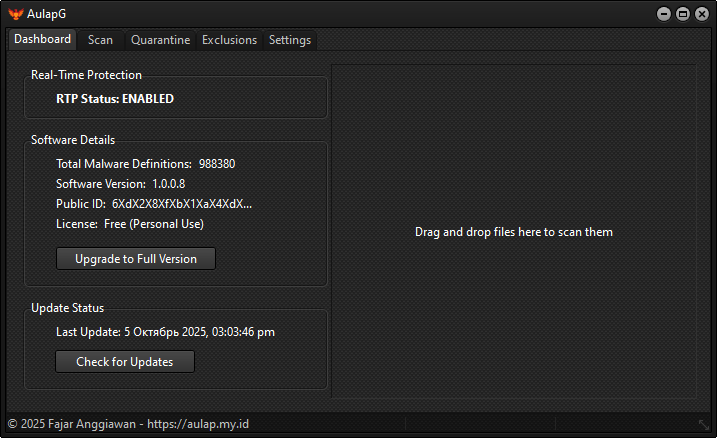Open the Settings tab
This screenshot has width=717, height=438.
pos(290,40)
